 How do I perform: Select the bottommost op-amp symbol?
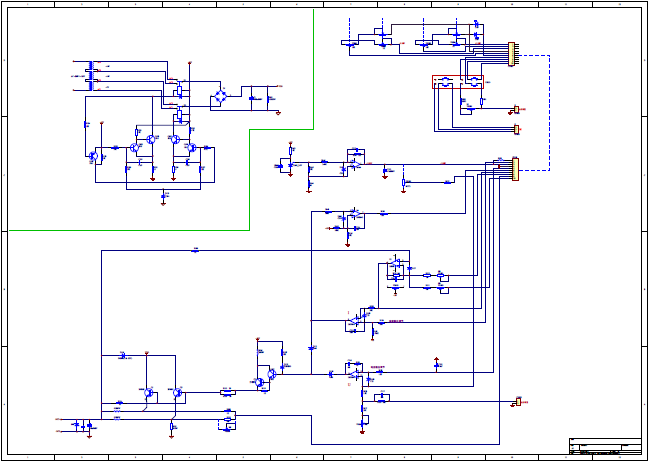coord(354,374)
